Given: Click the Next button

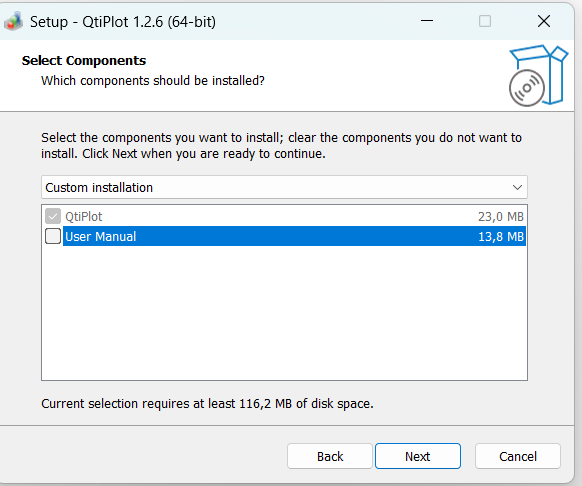Looking at the screenshot, I should point(418,456).
